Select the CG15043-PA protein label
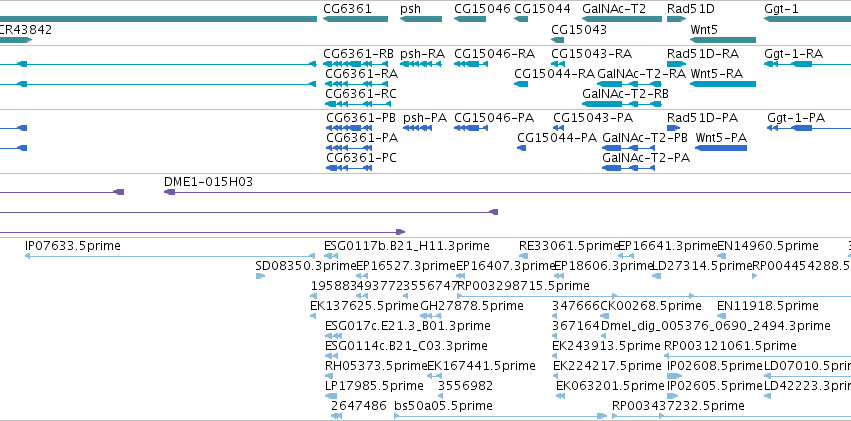 point(593,118)
